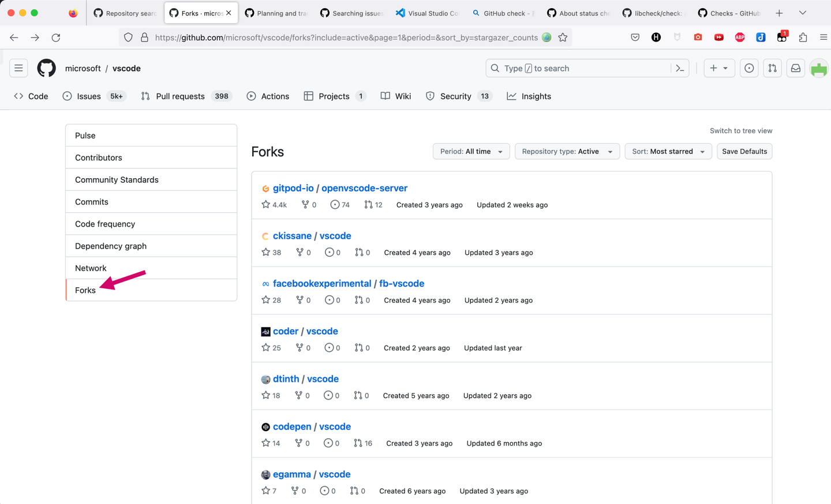
Task: Open the Firefox application menu
Action: (823, 37)
